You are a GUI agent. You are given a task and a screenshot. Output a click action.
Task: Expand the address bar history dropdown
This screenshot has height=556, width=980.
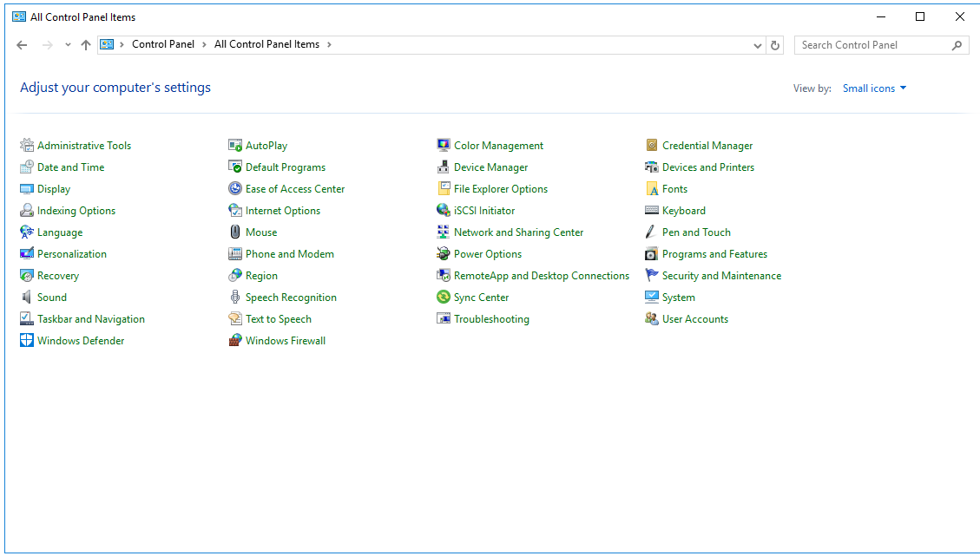coord(757,45)
